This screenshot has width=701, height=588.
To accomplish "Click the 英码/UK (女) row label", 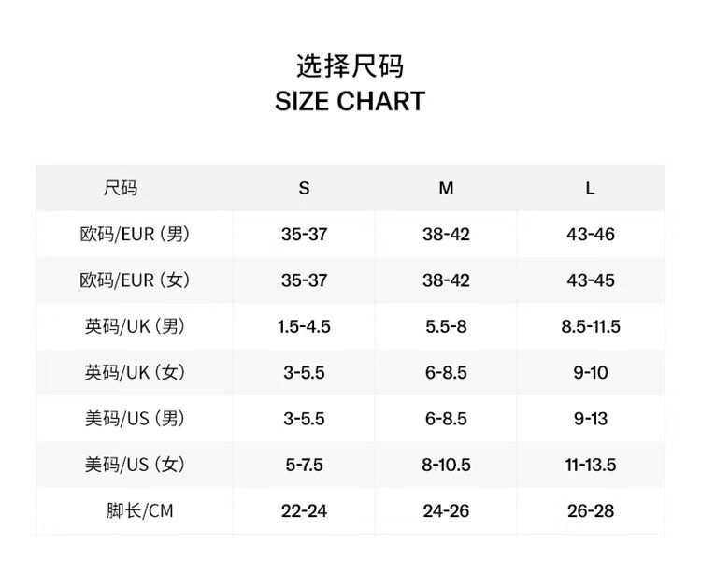I will pos(135,372).
